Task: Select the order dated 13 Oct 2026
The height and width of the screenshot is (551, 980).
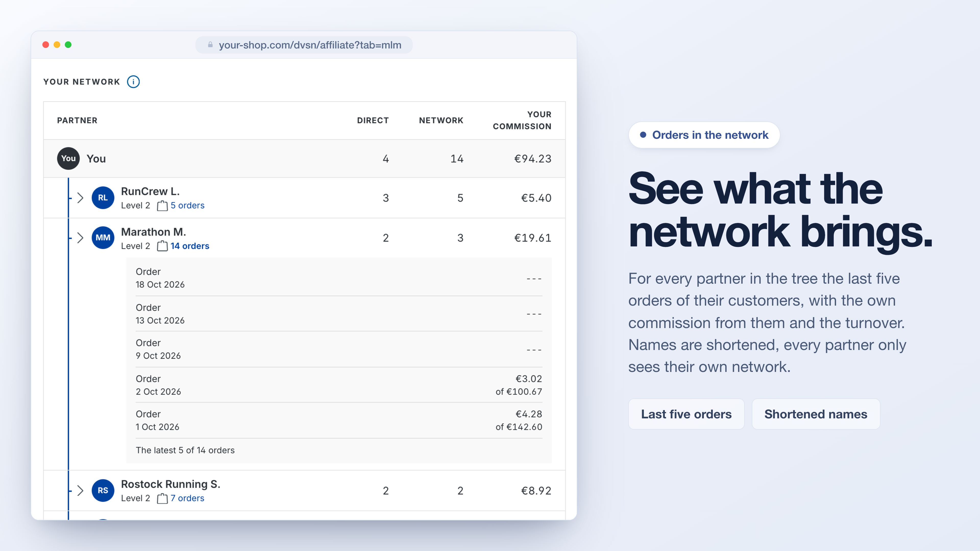Action: point(339,314)
